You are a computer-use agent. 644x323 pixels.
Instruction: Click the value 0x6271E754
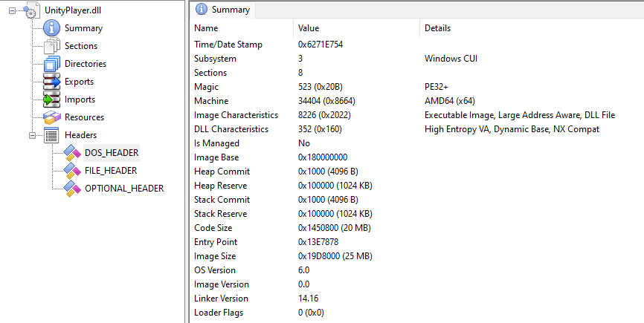(321, 45)
